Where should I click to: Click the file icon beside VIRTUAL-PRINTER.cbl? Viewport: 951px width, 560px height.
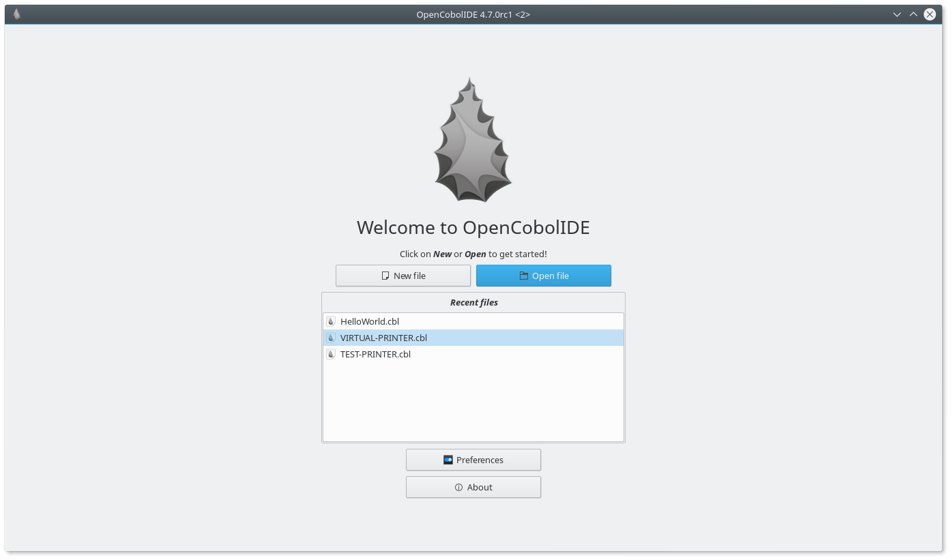[x=331, y=338]
